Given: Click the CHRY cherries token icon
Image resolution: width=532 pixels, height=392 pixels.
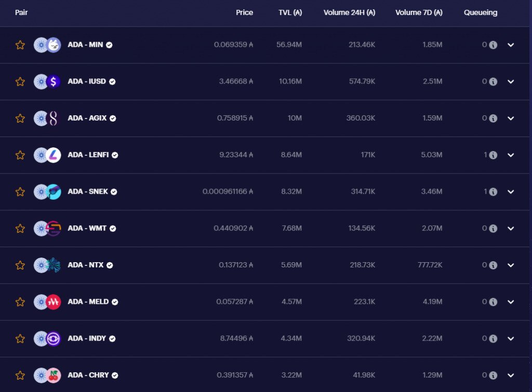Looking at the screenshot, I should [x=53, y=375].
